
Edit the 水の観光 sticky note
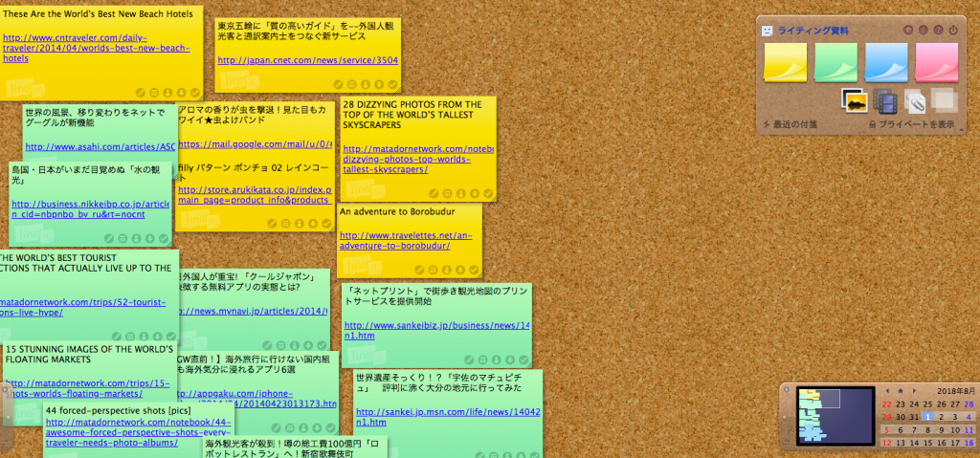tap(109, 238)
